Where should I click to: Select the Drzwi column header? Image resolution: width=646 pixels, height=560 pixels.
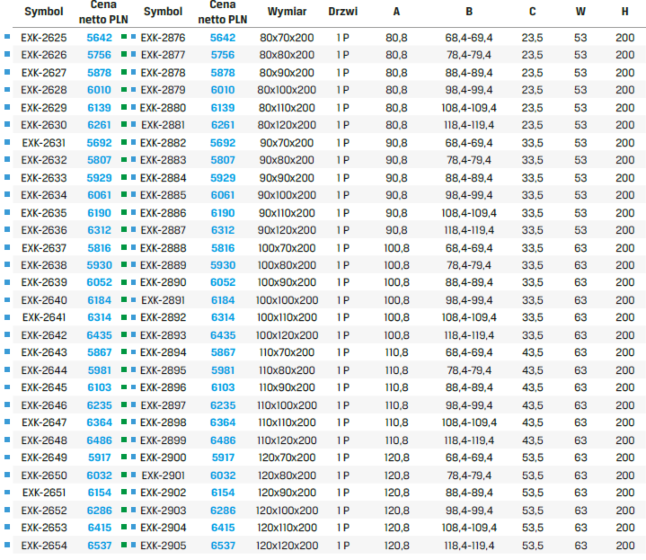(x=343, y=12)
